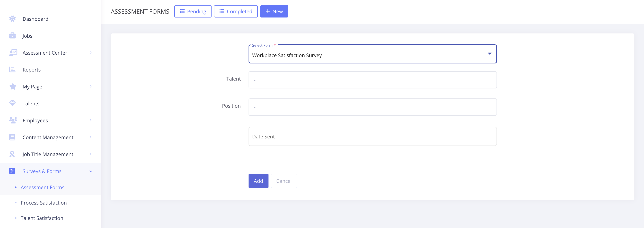Click the Content Management book icon

tap(12, 137)
